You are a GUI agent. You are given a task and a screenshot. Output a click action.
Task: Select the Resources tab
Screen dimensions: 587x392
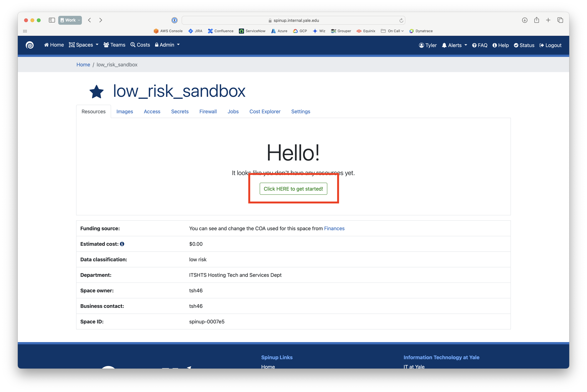click(x=93, y=112)
